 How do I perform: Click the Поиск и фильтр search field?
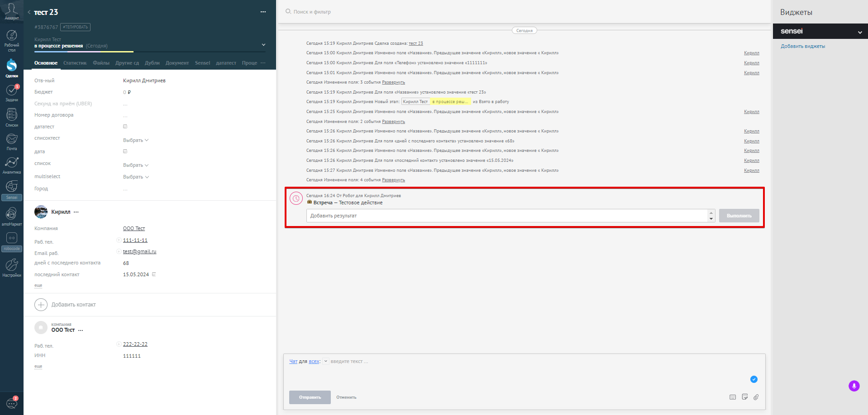click(312, 12)
